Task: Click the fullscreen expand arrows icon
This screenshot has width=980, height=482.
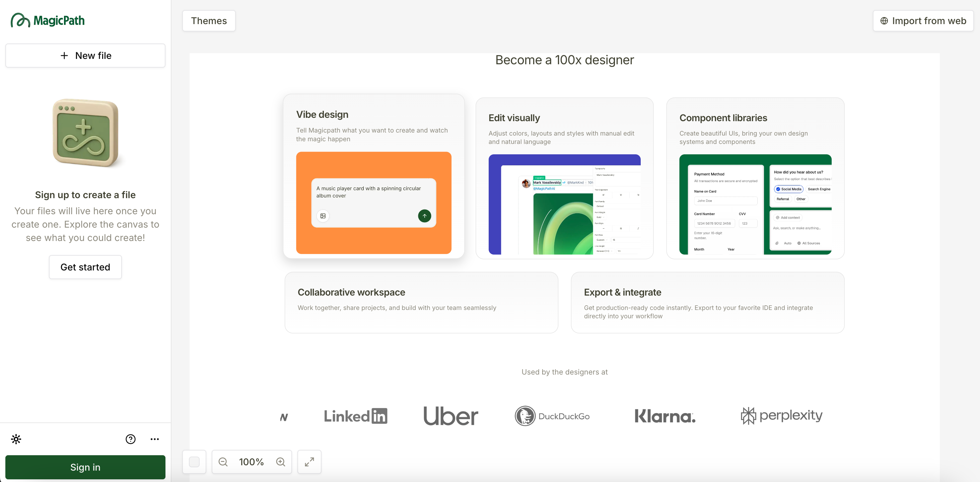Action: (309, 462)
